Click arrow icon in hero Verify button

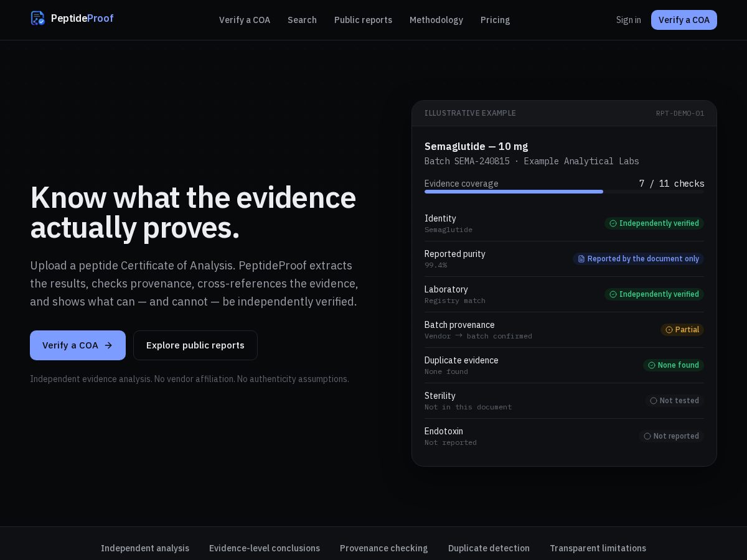click(x=108, y=345)
